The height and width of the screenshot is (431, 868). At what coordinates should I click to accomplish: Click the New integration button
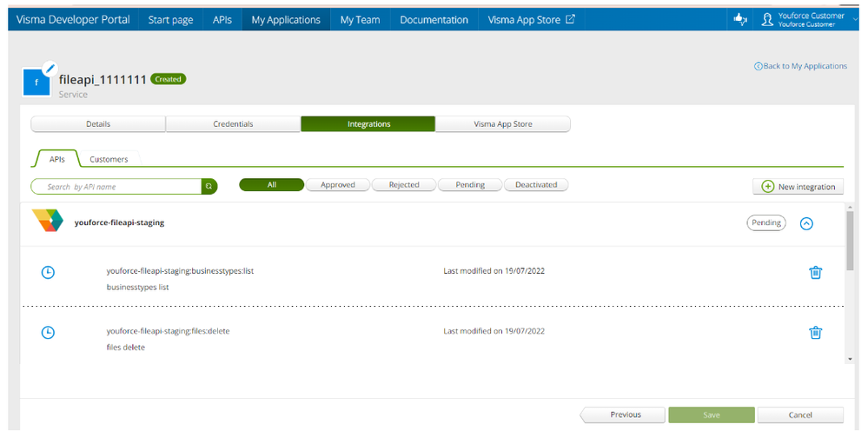point(798,187)
